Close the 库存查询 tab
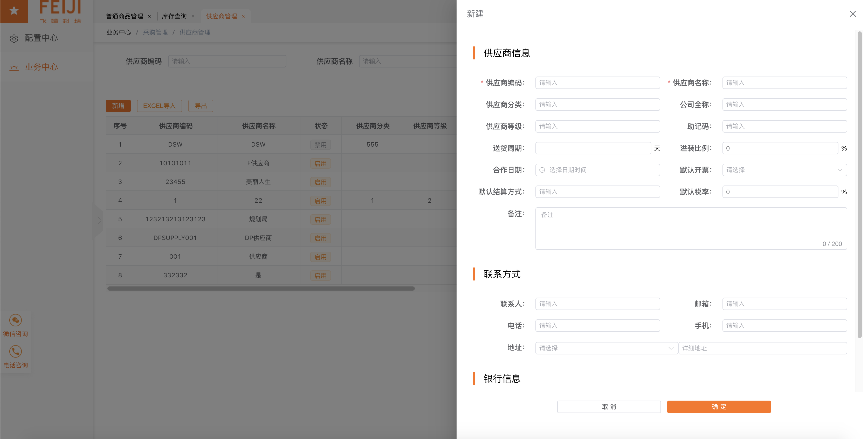868x439 pixels. click(x=193, y=16)
